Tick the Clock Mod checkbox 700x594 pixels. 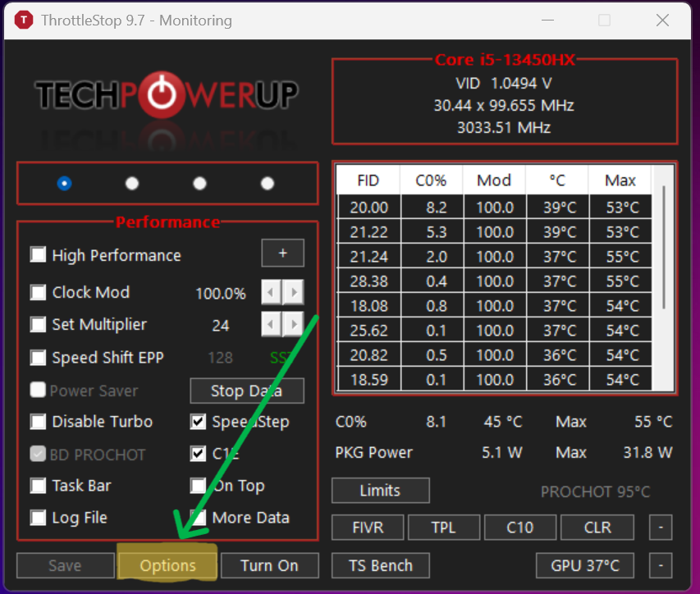click(x=38, y=292)
